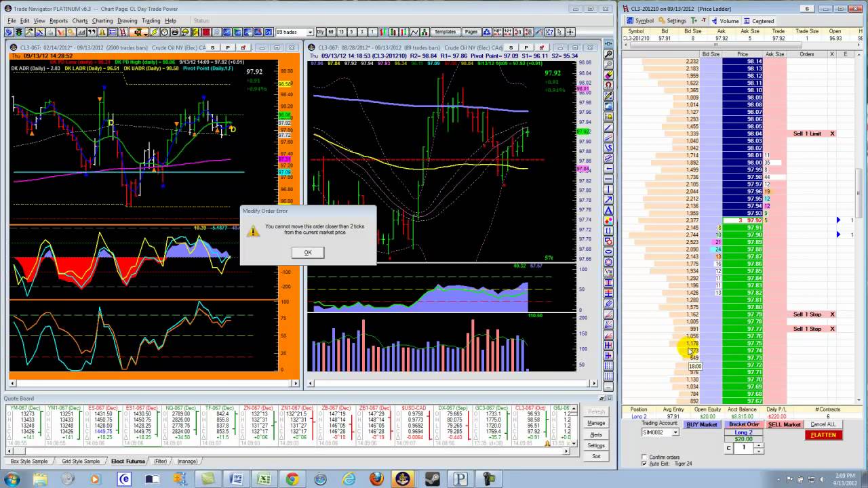The height and width of the screenshot is (488, 868).
Task: Click the traffic light toolbar icon
Action: [18, 32]
